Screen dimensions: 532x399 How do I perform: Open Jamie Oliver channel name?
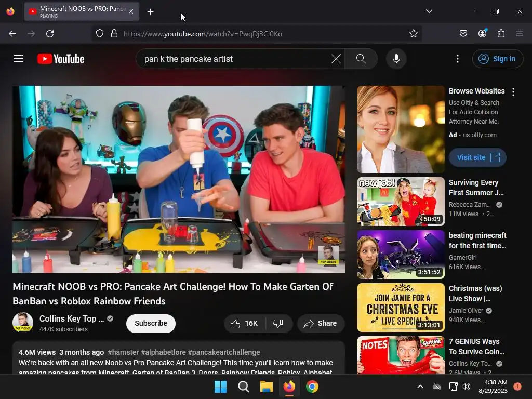click(x=466, y=311)
